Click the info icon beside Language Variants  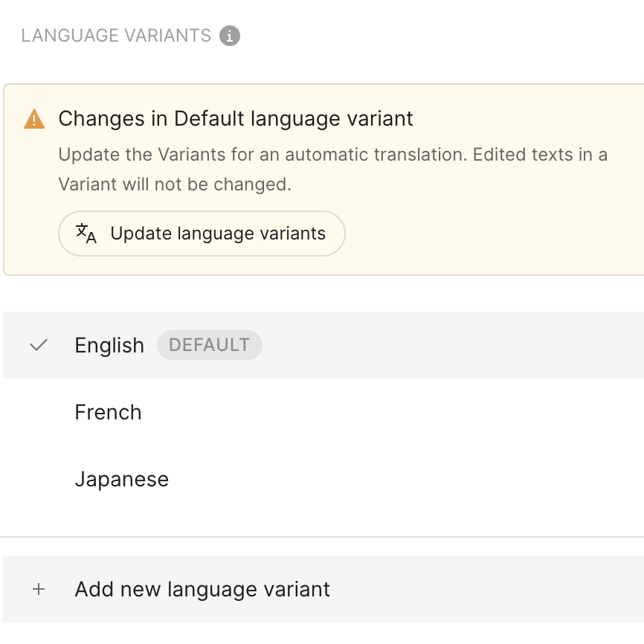tap(230, 36)
